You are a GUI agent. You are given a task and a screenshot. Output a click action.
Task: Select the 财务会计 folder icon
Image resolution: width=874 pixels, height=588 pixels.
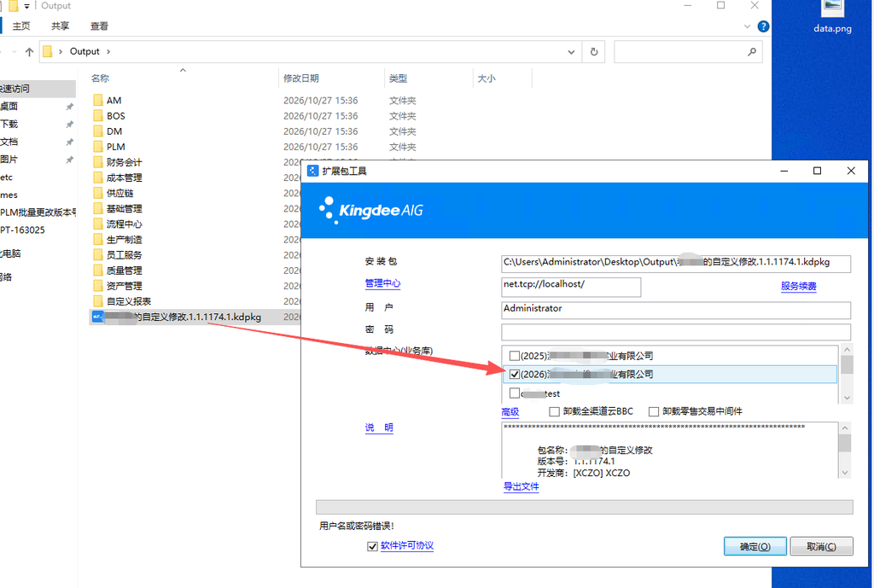point(98,162)
